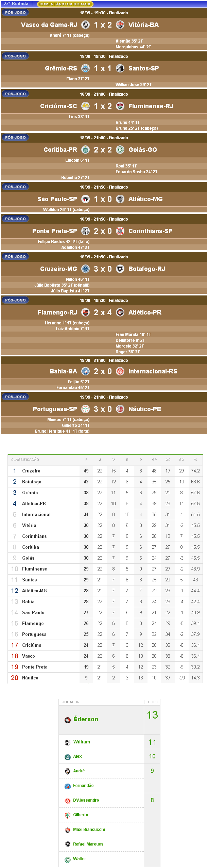
Task: Click the Goiás club crest icon
Action: (x=120, y=150)
